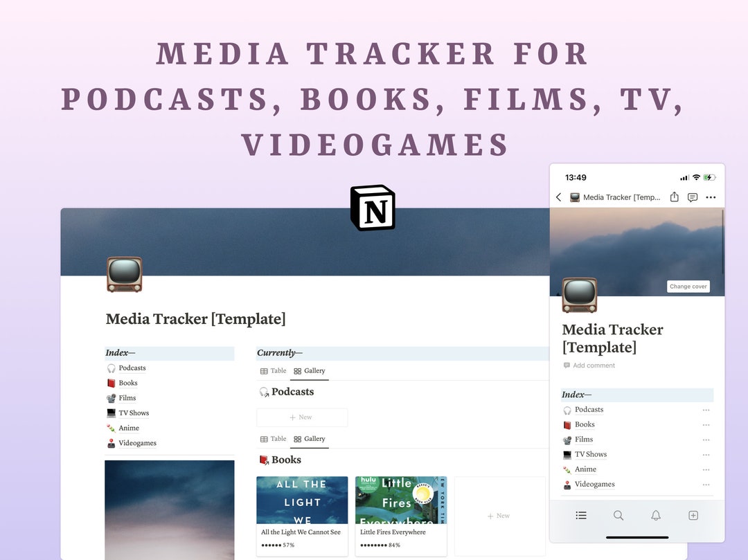Viewport: 748px width, 560px height.
Task: Open the list icon in mobile bottom bar
Action: click(581, 515)
